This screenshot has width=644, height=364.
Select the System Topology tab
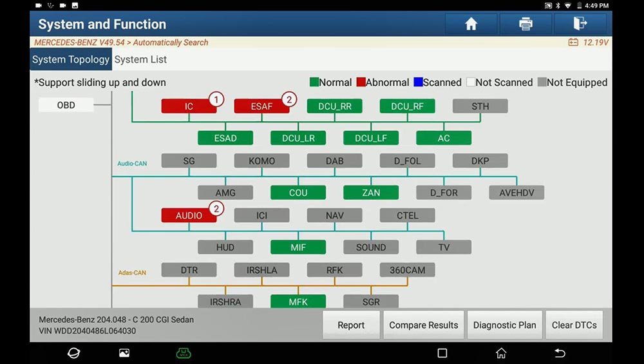coord(71,59)
